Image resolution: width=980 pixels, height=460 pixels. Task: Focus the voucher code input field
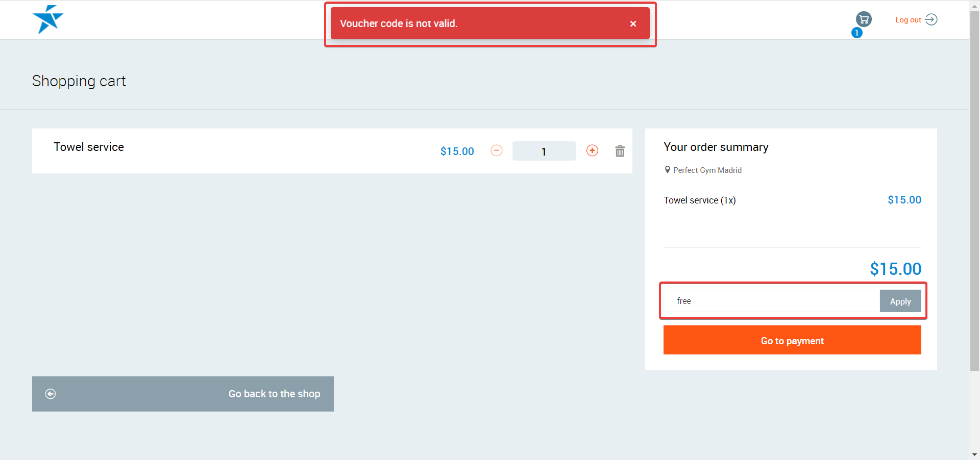(771, 301)
